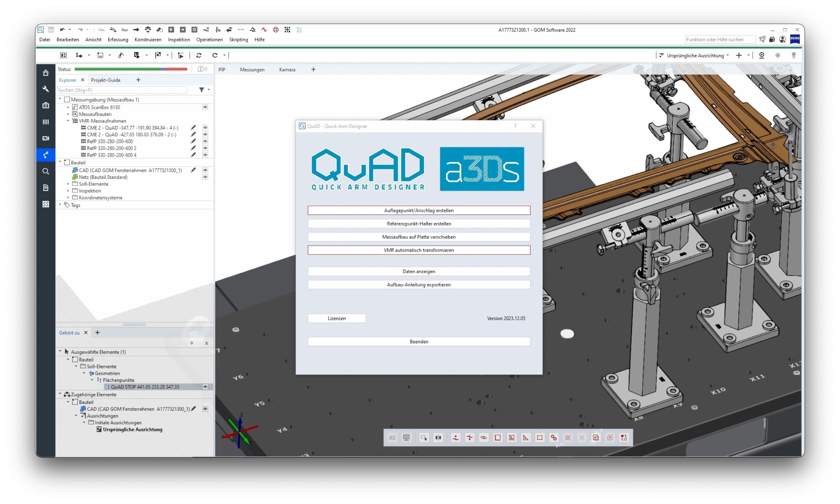The width and height of the screenshot is (840, 504).
Task: Click the Explorer horizontal scrollbar
Action: pos(134,324)
